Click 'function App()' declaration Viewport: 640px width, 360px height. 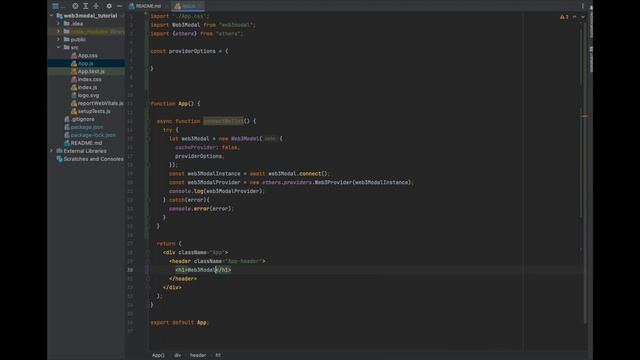(175, 104)
